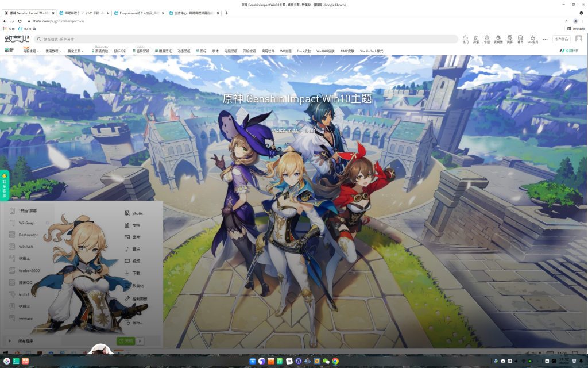Open the 鼠标指针 category
The height and width of the screenshot is (368, 588).
(121, 51)
